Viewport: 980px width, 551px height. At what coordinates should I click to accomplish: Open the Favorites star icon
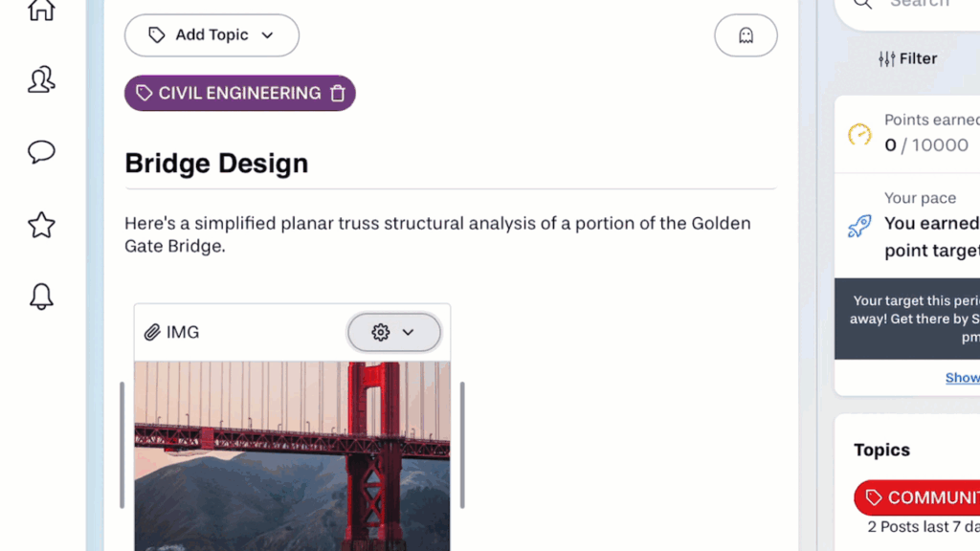(41, 225)
